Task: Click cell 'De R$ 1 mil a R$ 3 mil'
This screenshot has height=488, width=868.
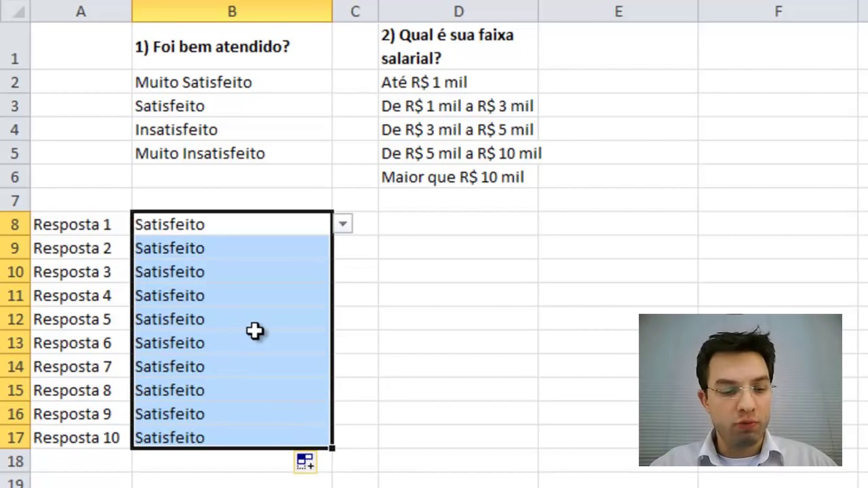Action: [x=458, y=106]
